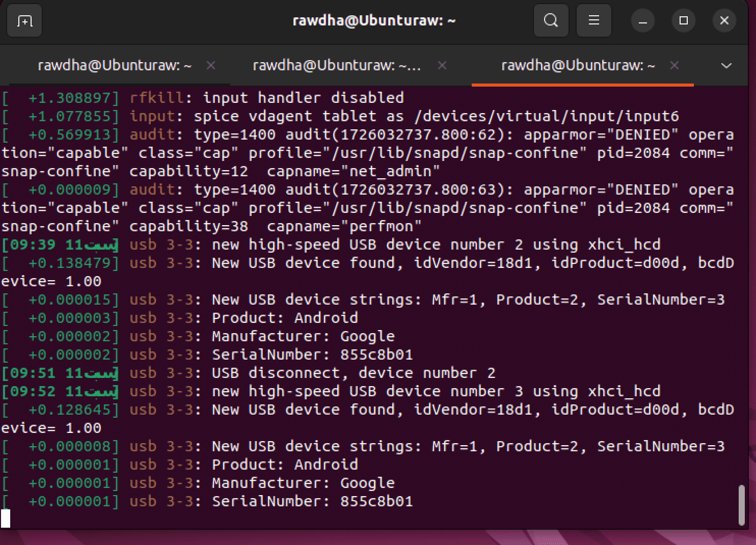Click the last "Product: Android" line
Image resolution: width=756 pixels, height=545 pixels.
tap(285, 465)
